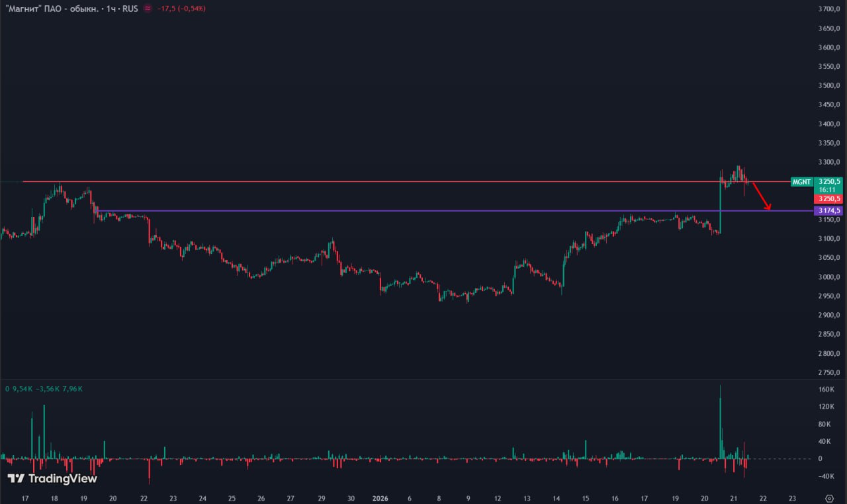Click the 2 750,0 price axis label
This screenshot has height=504, width=847.
click(x=828, y=373)
